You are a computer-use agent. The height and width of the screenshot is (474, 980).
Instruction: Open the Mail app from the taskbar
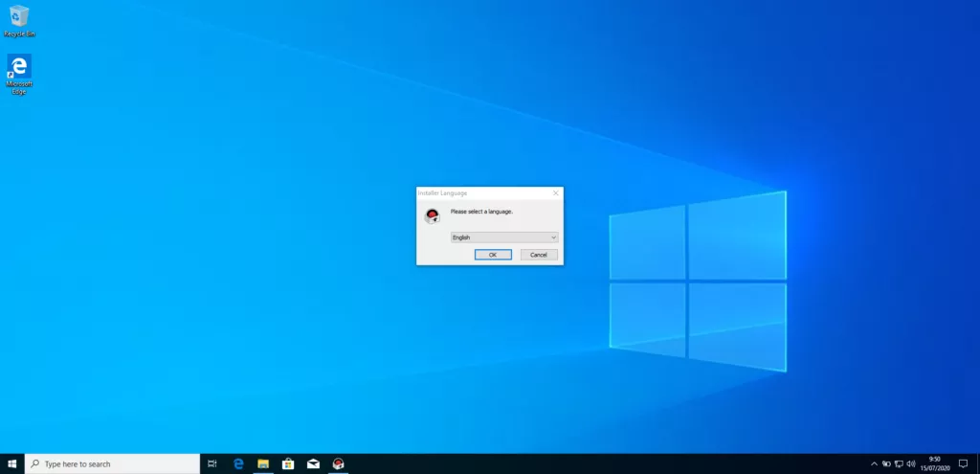pyautogui.click(x=313, y=463)
